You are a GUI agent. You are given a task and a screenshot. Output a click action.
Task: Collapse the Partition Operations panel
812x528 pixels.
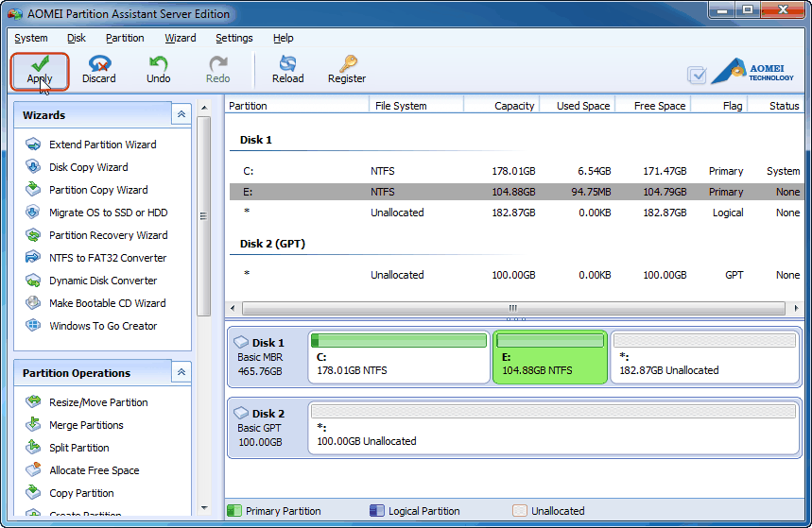coord(181,372)
